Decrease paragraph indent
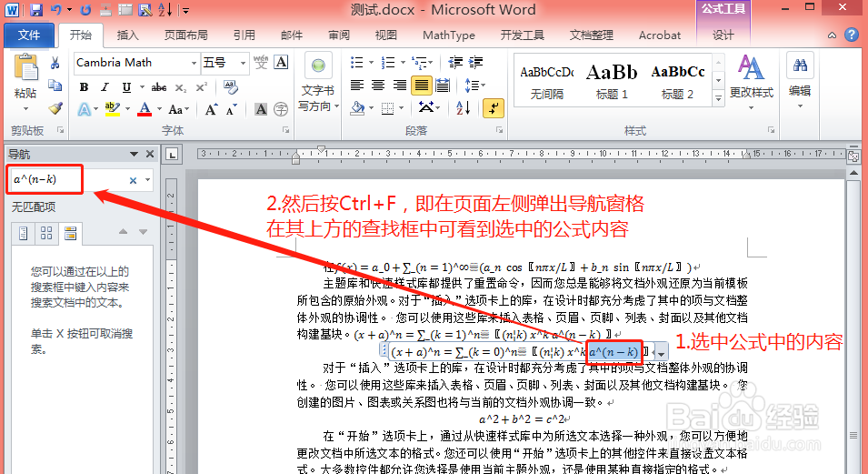Viewport: 868px width, 474px height. click(x=455, y=62)
